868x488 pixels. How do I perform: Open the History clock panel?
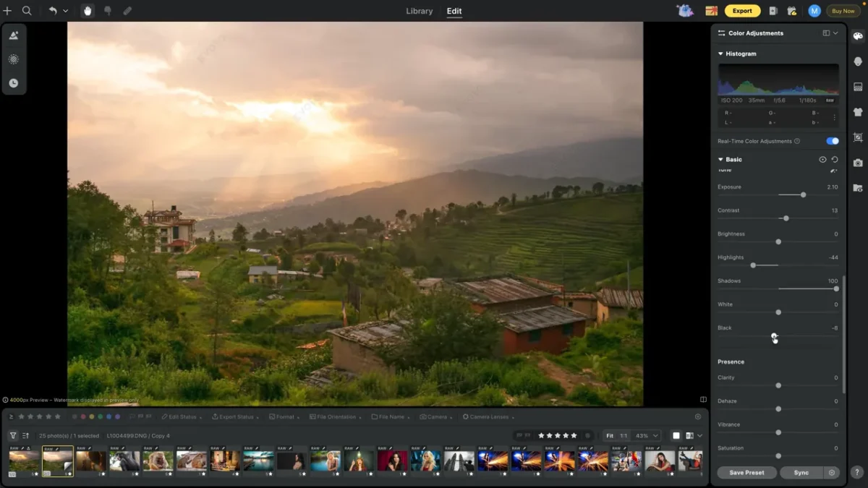pyautogui.click(x=14, y=83)
